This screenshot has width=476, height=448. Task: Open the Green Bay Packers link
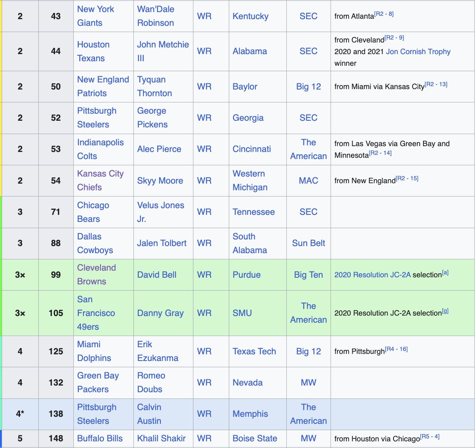[98, 383]
